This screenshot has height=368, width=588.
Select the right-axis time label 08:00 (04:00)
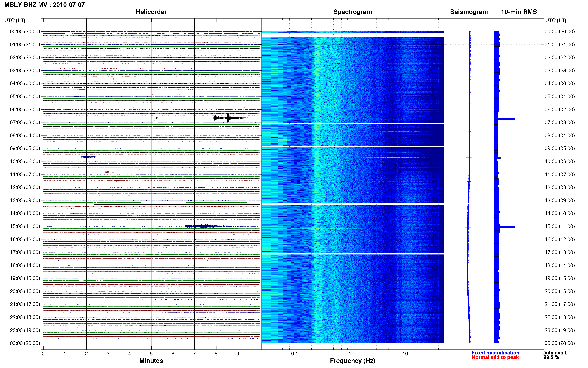pos(560,135)
